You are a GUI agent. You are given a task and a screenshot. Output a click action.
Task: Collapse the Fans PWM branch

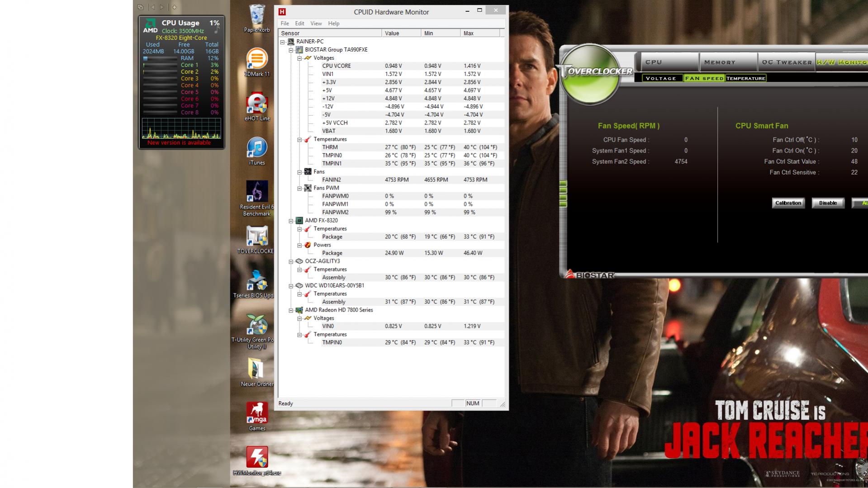click(299, 188)
